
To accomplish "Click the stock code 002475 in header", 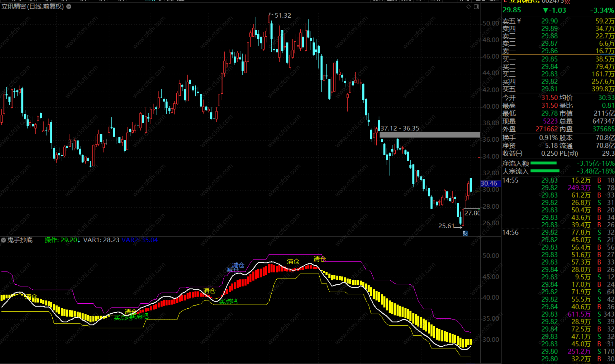I will (552, 2).
